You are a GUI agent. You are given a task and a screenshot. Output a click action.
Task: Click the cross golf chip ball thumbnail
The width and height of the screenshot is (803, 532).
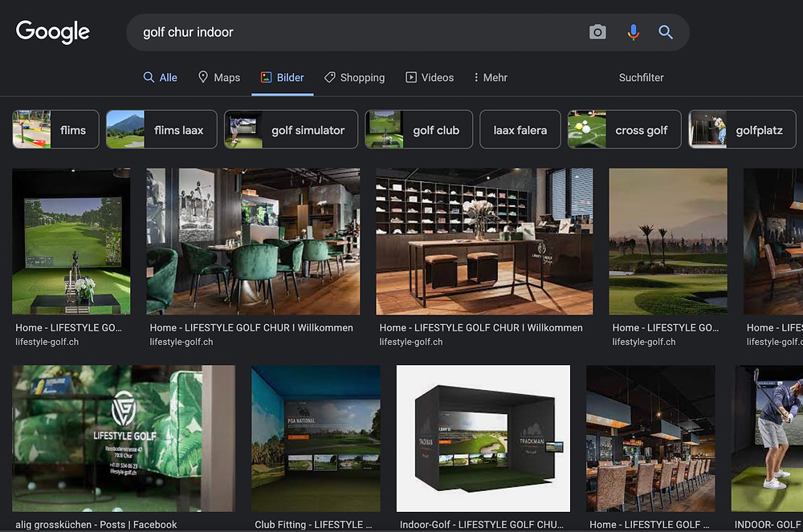coord(587,129)
